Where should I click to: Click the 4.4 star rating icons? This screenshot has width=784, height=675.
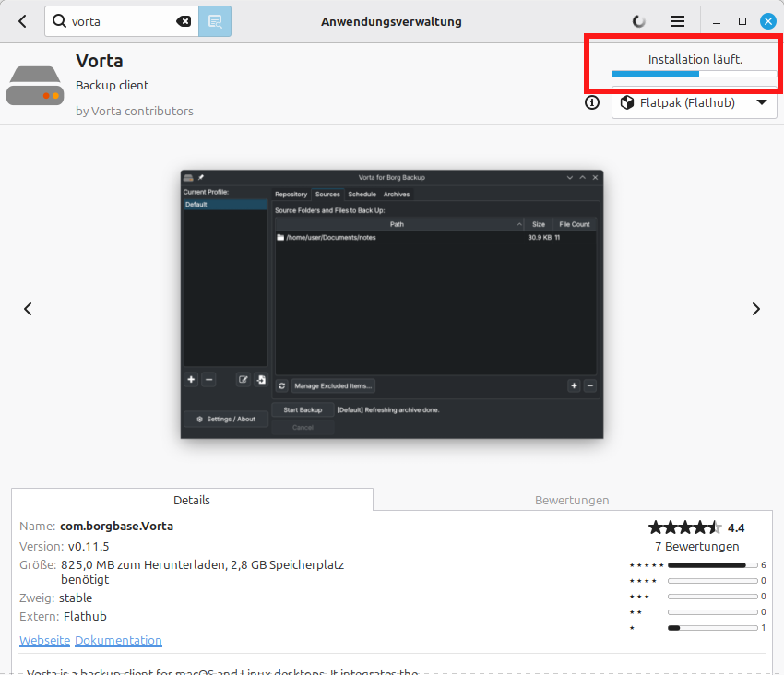click(x=685, y=527)
